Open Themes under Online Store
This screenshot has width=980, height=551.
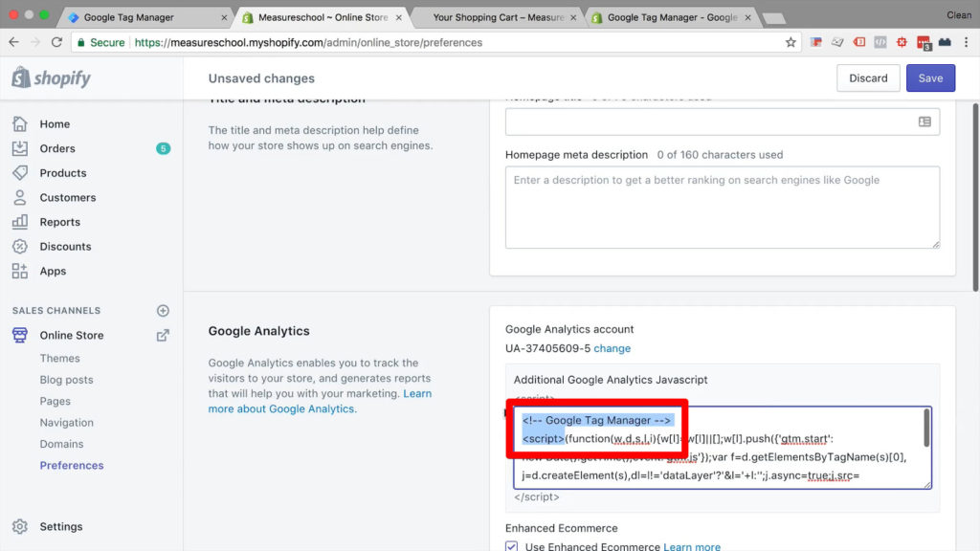(59, 359)
